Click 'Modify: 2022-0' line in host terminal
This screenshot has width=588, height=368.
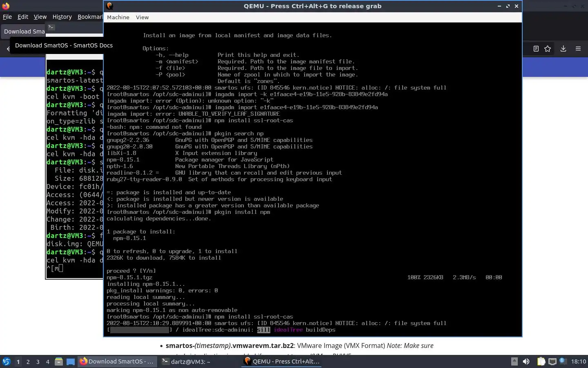tap(75, 211)
